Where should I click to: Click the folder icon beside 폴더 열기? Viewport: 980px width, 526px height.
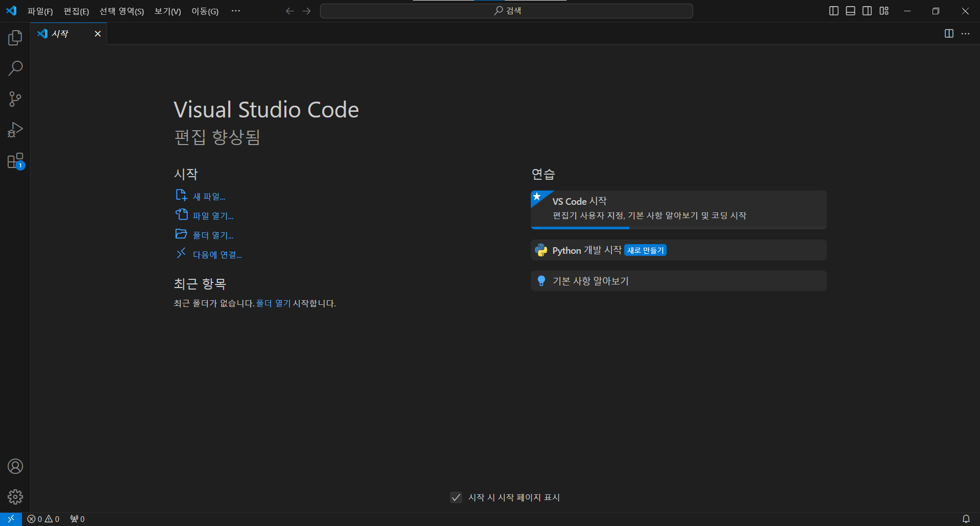tap(181, 234)
